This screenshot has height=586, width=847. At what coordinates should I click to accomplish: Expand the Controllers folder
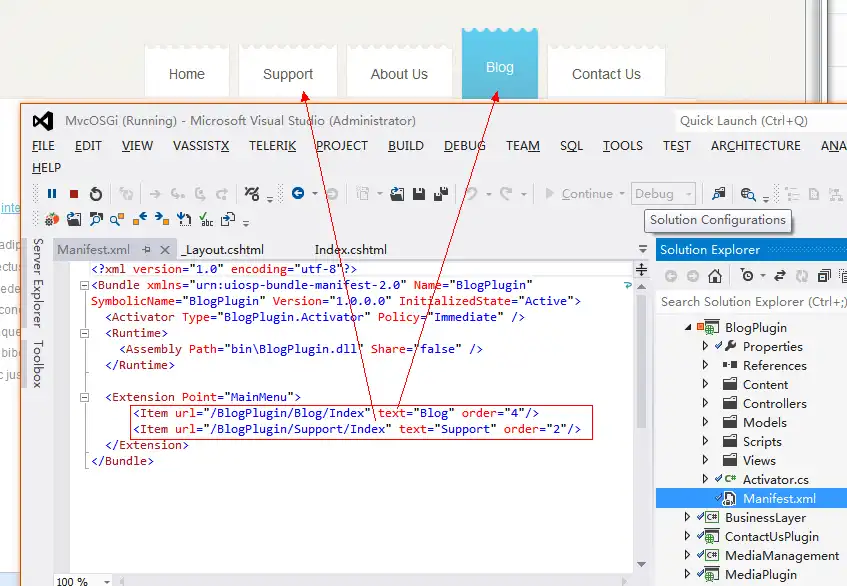(705, 403)
